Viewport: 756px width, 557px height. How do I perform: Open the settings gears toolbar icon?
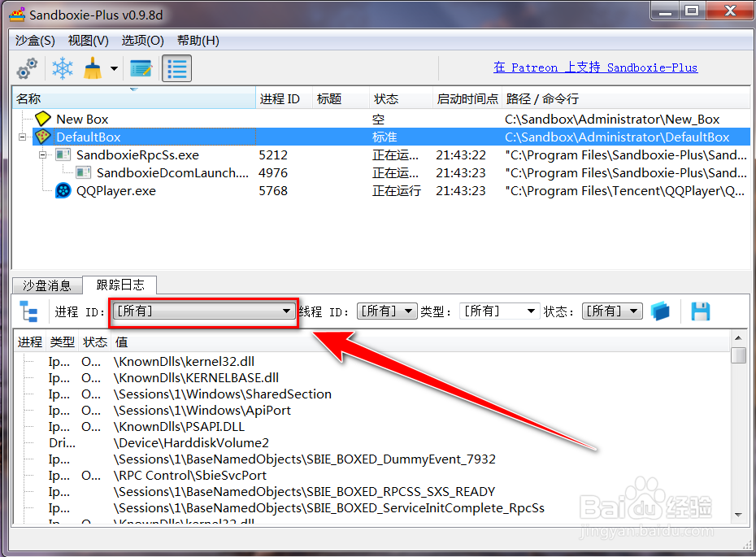pos(27,68)
